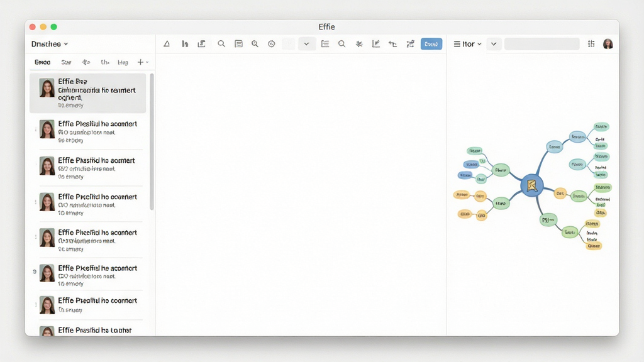Open the hamburger 'Itor' dropdown
The height and width of the screenshot is (362, 644).
click(467, 44)
